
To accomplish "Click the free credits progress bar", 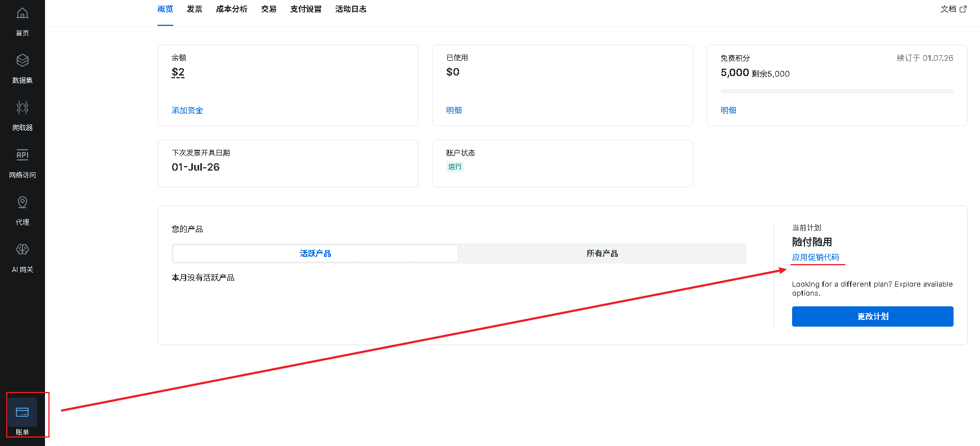I will click(837, 91).
